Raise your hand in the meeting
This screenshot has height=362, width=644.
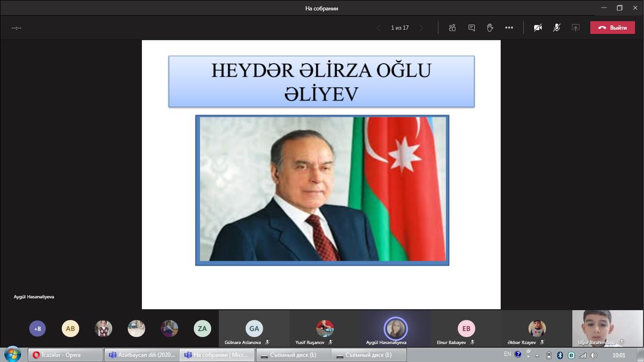coord(490,28)
